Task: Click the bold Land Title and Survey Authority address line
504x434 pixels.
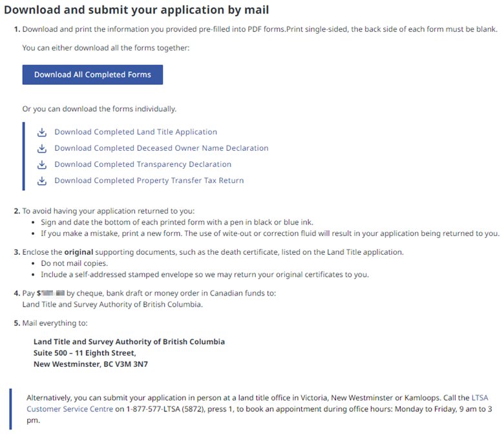Action: (x=129, y=342)
